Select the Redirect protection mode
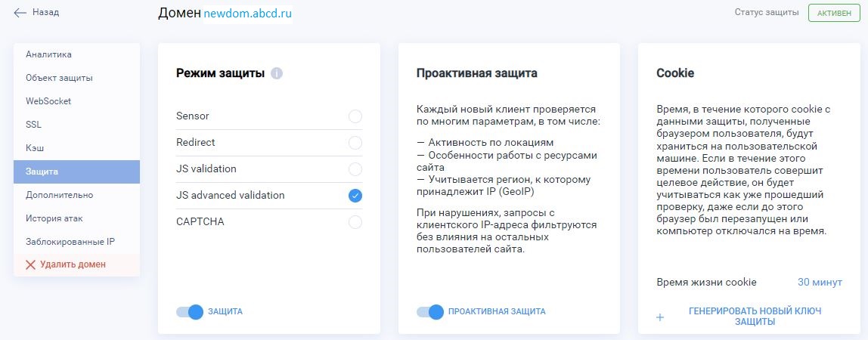The height and width of the screenshot is (340, 868). pos(355,143)
